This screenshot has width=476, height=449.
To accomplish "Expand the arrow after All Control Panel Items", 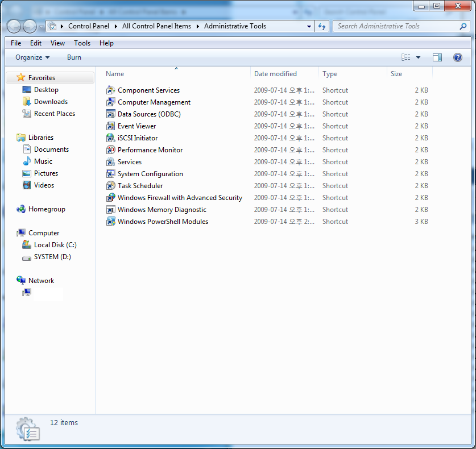I will point(198,26).
